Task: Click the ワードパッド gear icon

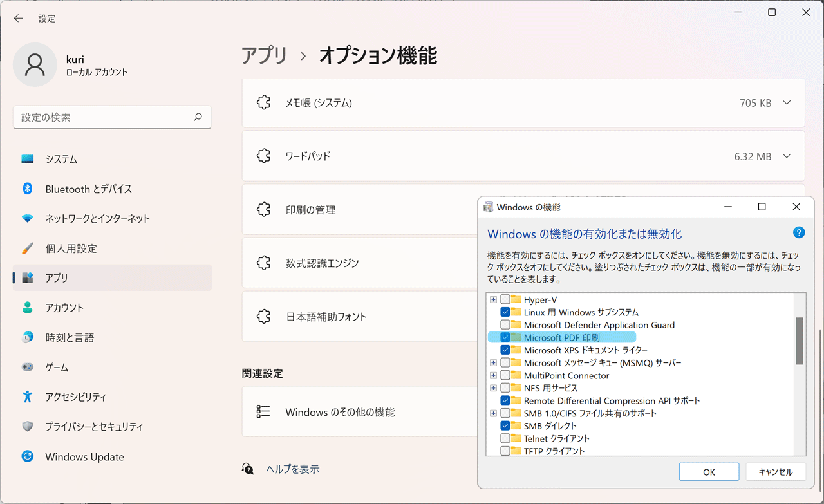Action: [263, 156]
